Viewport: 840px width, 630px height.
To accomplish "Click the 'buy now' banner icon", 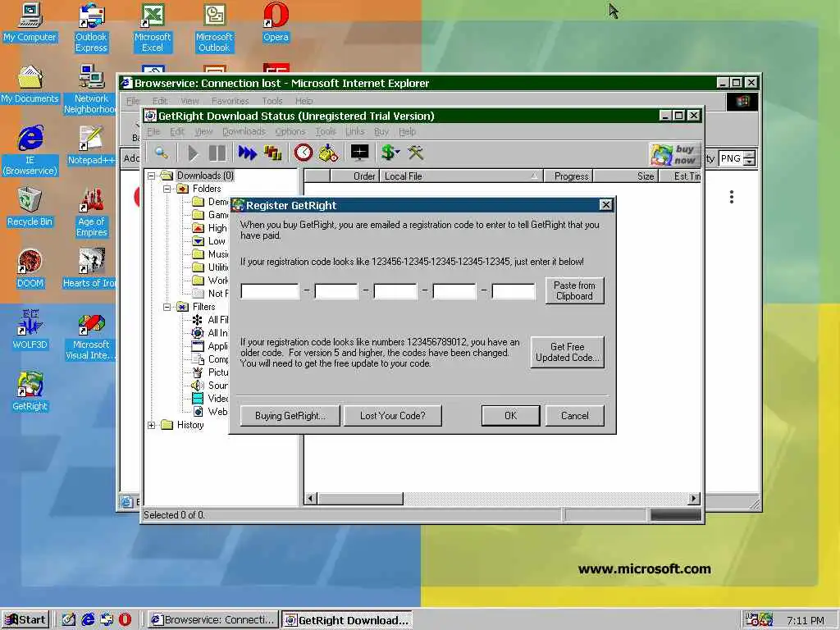I will point(674,154).
